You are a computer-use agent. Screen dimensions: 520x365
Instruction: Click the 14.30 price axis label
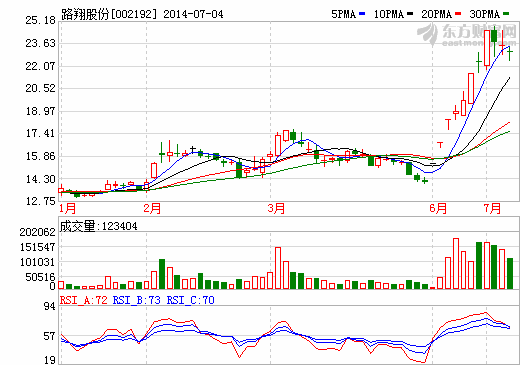[41, 179]
